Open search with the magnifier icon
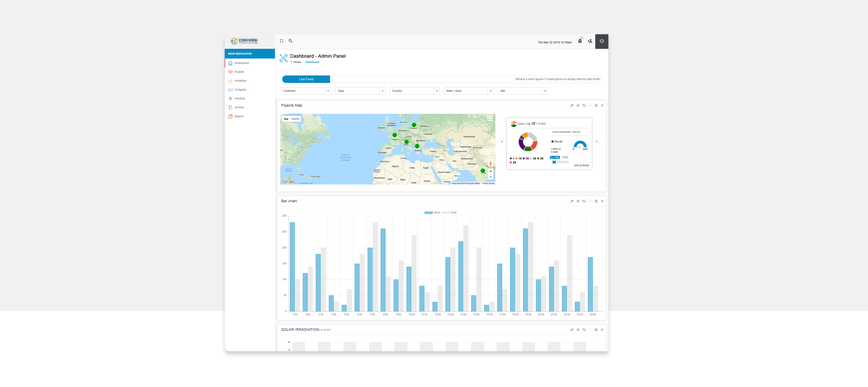The image size is (868, 387). click(x=291, y=41)
